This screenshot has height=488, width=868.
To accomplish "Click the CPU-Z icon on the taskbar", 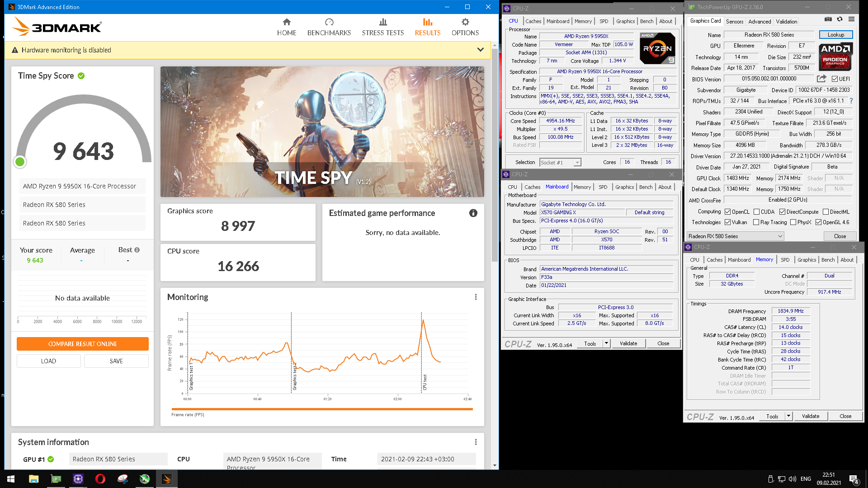I will pyautogui.click(x=78, y=479).
